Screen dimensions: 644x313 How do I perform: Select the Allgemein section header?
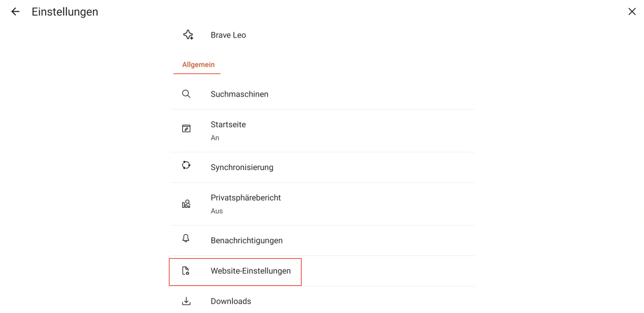click(199, 65)
